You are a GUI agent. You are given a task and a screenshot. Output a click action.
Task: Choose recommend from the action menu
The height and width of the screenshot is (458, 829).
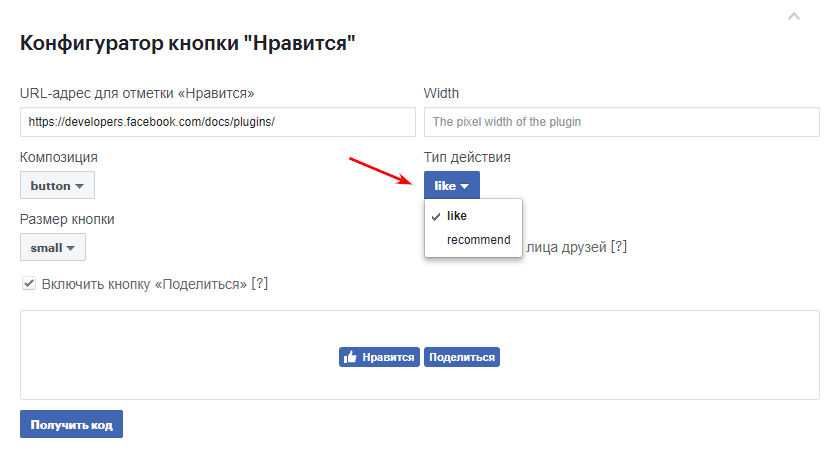(x=473, y=240)
